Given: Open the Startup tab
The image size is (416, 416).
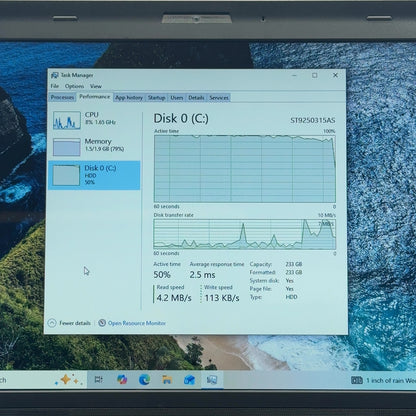Looking at the screenshot, I should pyautogui.click(x=156, y=98).
